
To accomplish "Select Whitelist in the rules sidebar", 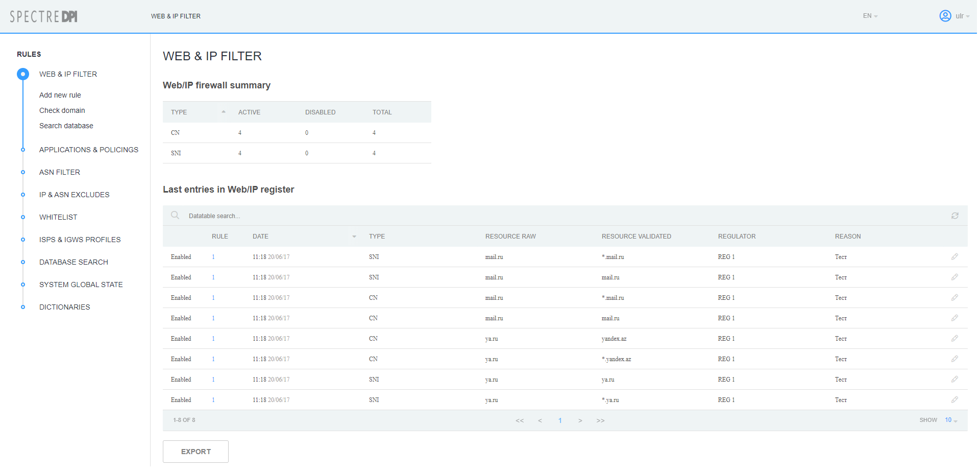I will tap(58, 217).
